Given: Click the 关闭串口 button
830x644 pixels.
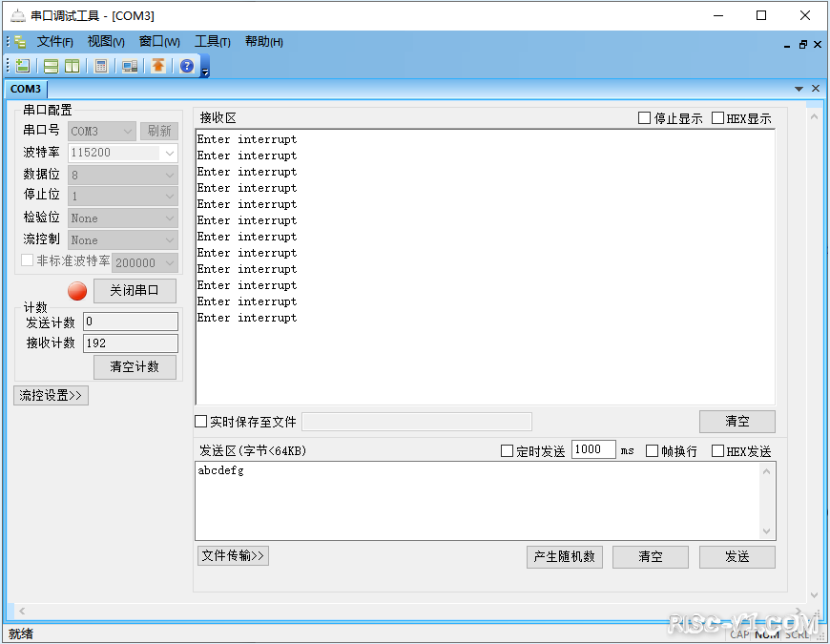Looking at the screenshot, I should coord(135,290).
